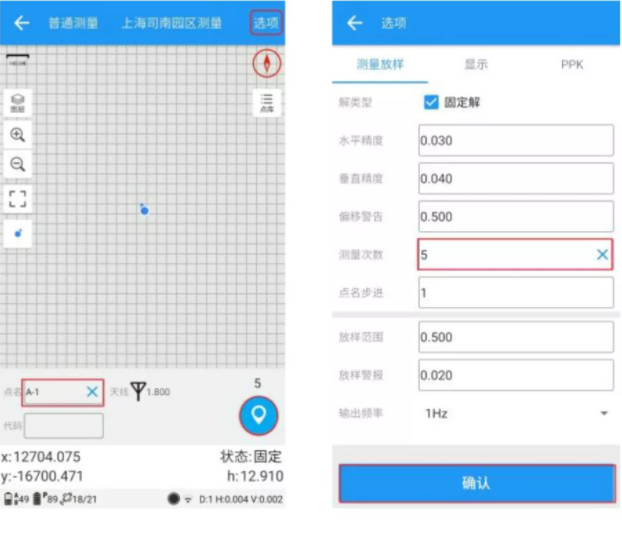Edit the 水平精度 input field
The height and width of the screenshot is (533, 622).
pyautogui.click(x=515, y=141)
